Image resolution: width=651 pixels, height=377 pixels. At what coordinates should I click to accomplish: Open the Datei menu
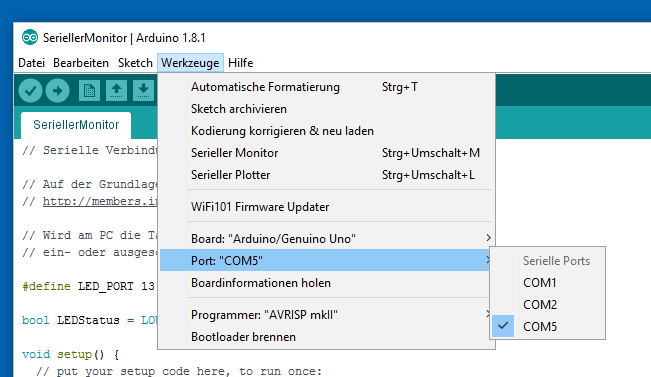tap(32, 63)
